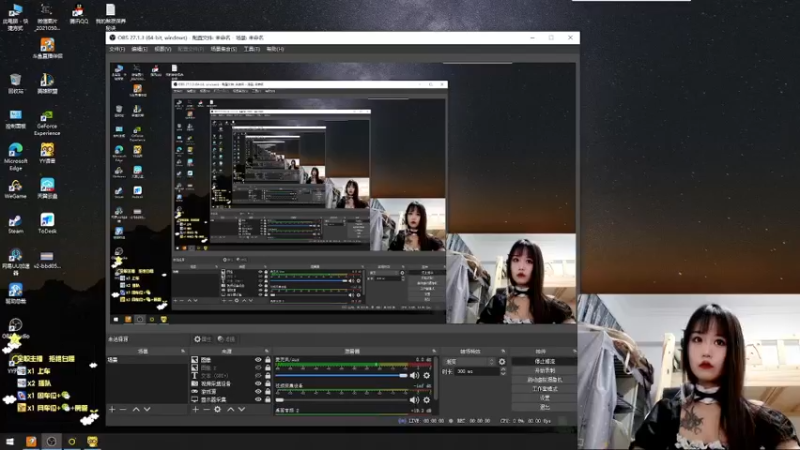This screenshot has height=450, width=800.
Task: Open the Recycle Bin desktop icon
Action: 15,83
